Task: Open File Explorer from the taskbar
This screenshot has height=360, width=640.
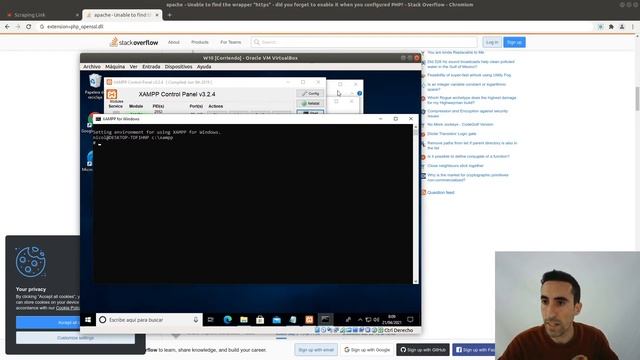Action: coord(244,320)
